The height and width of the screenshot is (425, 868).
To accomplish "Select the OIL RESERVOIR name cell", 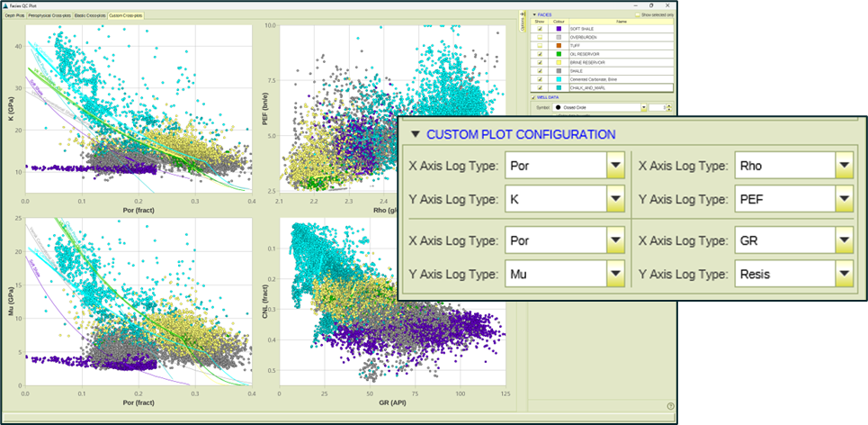I will click(x=622, y=54).
